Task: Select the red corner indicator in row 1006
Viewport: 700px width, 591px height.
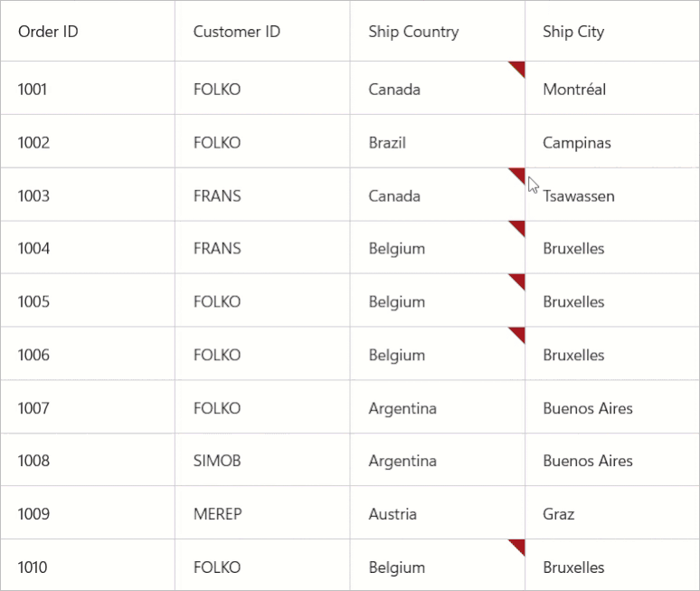Action: click(518, 334)
